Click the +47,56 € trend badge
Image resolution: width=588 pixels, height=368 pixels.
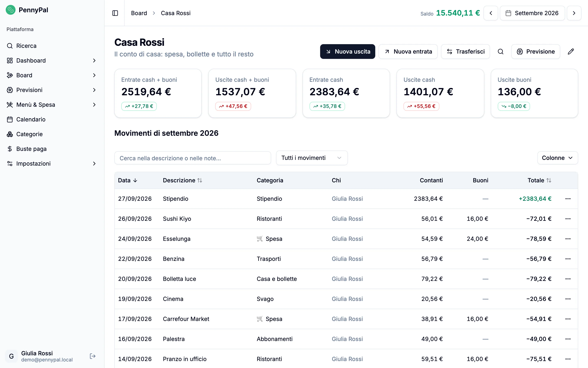tap(233, 106)
